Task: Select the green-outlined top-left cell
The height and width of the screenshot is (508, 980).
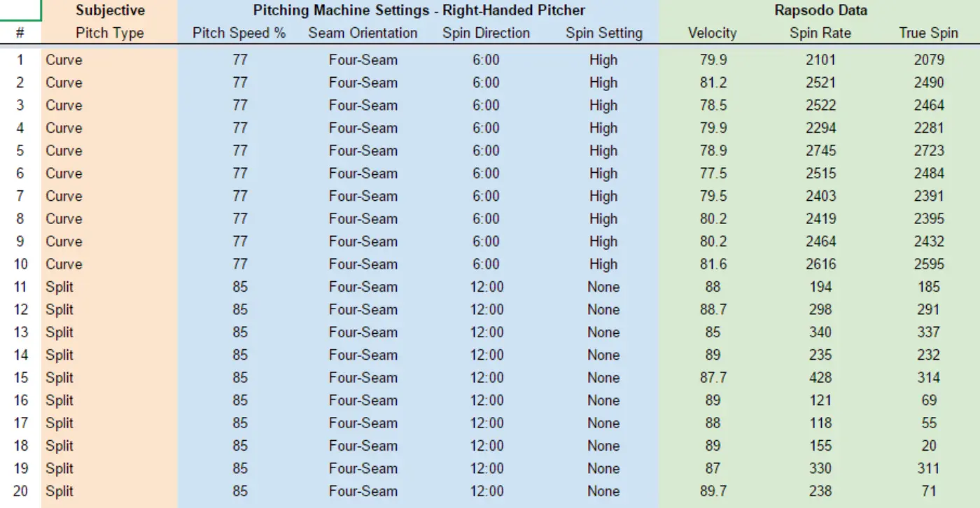Action: [x=20, y=10]
